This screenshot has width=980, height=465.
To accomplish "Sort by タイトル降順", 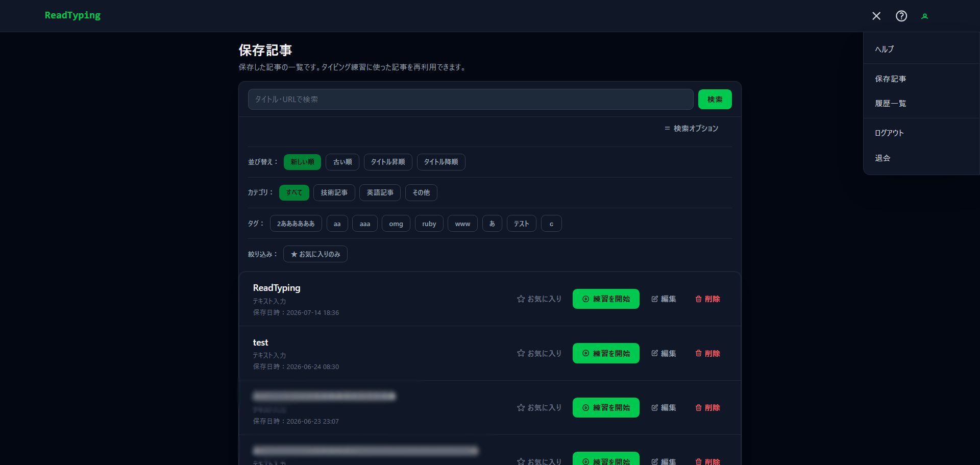I will coord(441,162).
